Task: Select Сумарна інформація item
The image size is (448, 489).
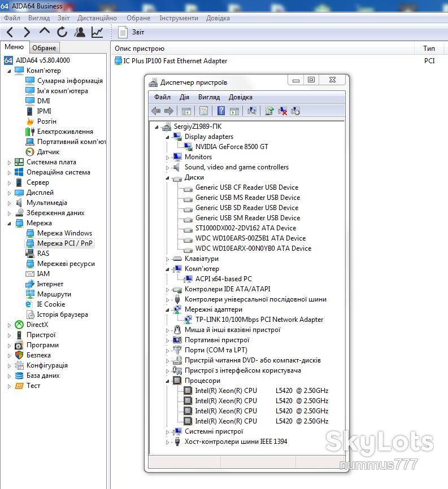Action: [x=70, y=81]
